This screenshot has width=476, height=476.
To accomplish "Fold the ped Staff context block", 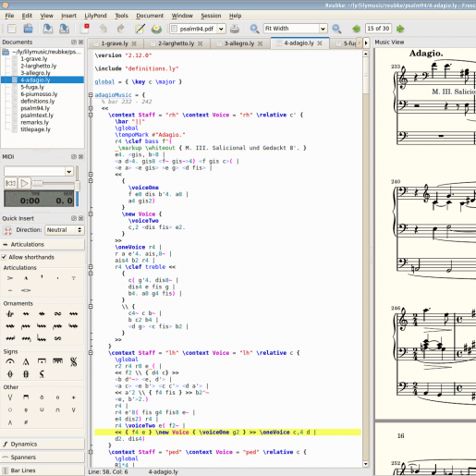I will [x=91, y=452].
